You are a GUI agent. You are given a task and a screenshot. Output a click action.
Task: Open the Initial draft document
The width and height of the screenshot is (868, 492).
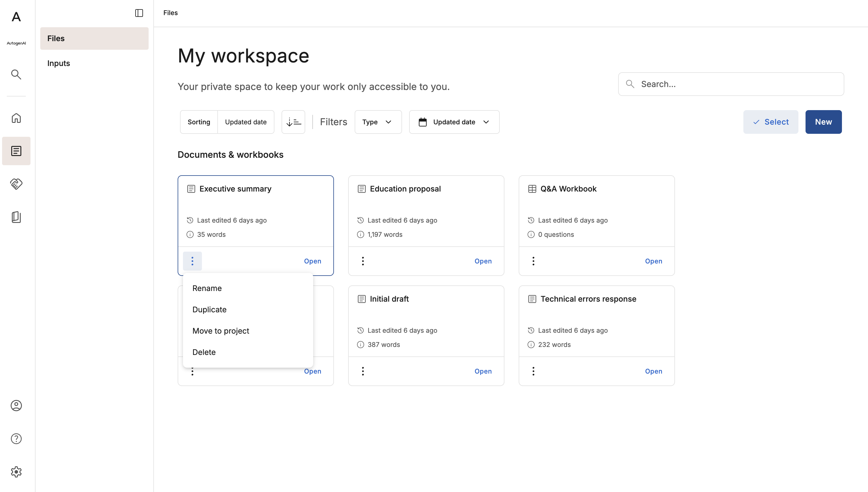[x=483, y=371]
